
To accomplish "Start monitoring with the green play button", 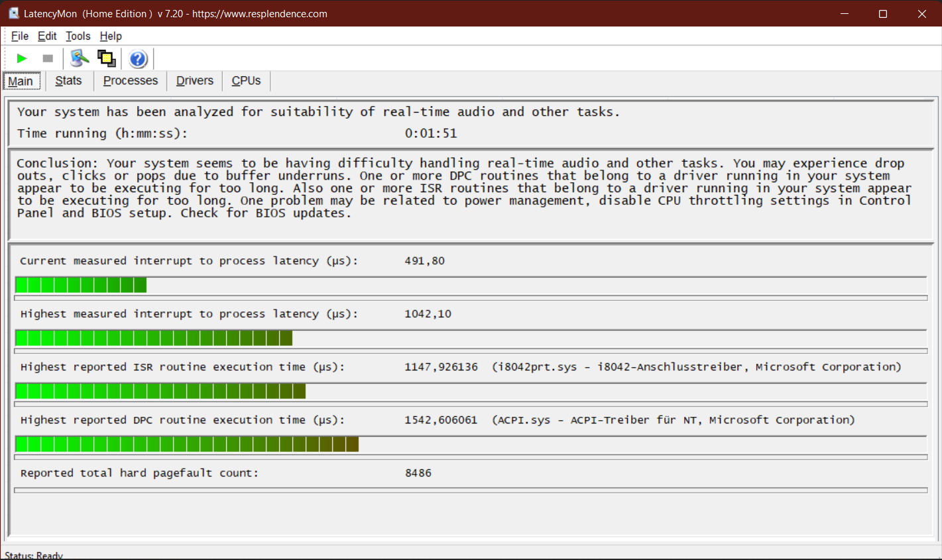I will 22,59.
